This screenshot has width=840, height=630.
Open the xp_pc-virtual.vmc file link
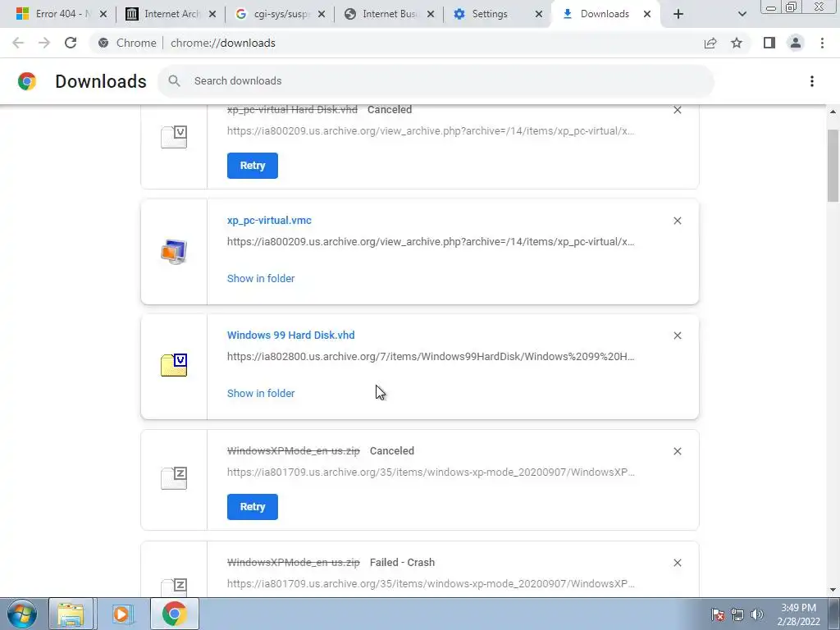269,220
